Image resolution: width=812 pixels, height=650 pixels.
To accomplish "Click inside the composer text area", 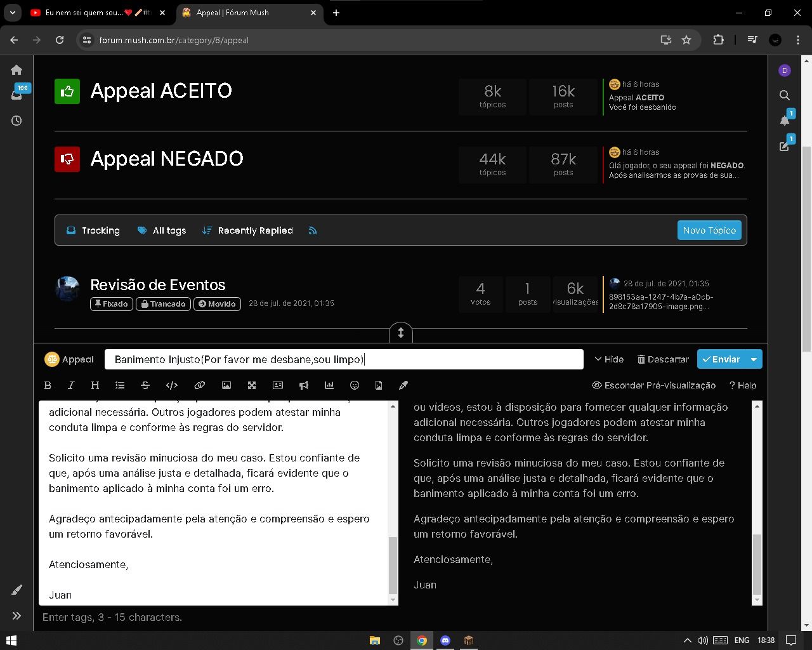I will click(213, 503).
